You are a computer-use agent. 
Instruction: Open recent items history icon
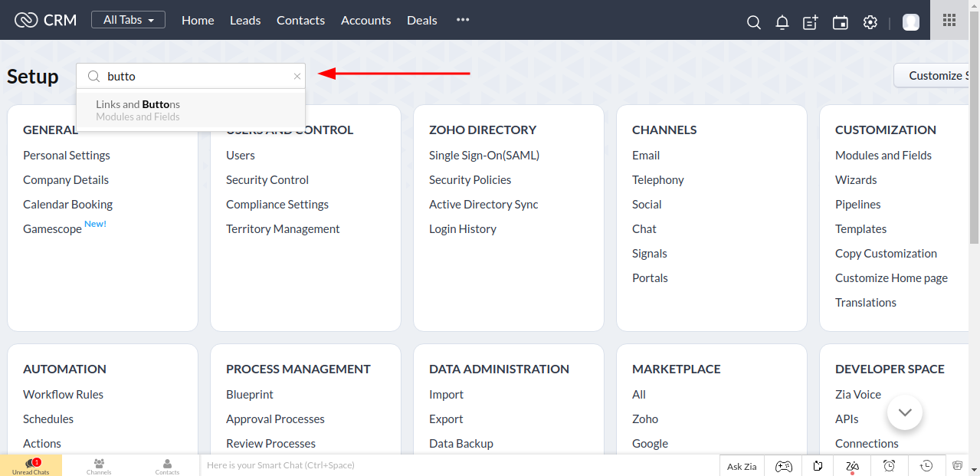pyautogui.click(x=926, y=465)
